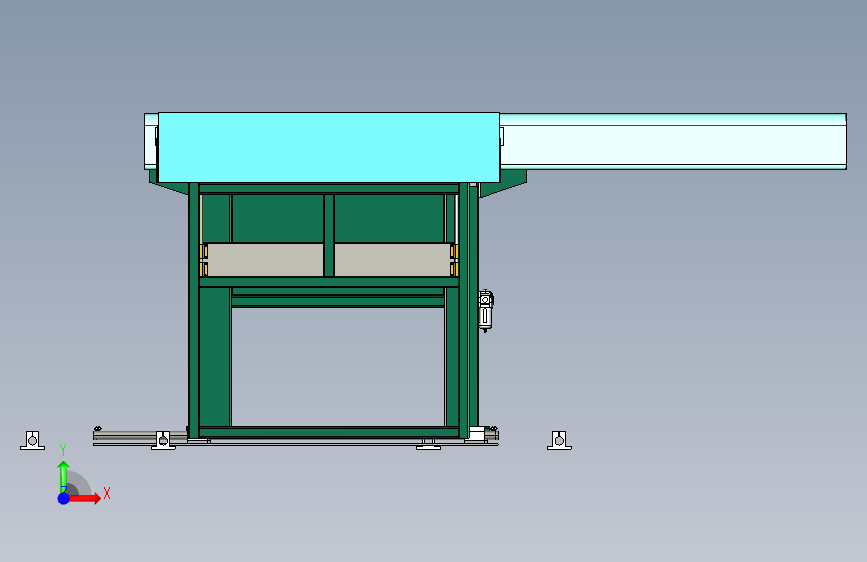
Task: Pick the gray guide rod at bottom left
Action: [140, 435]
